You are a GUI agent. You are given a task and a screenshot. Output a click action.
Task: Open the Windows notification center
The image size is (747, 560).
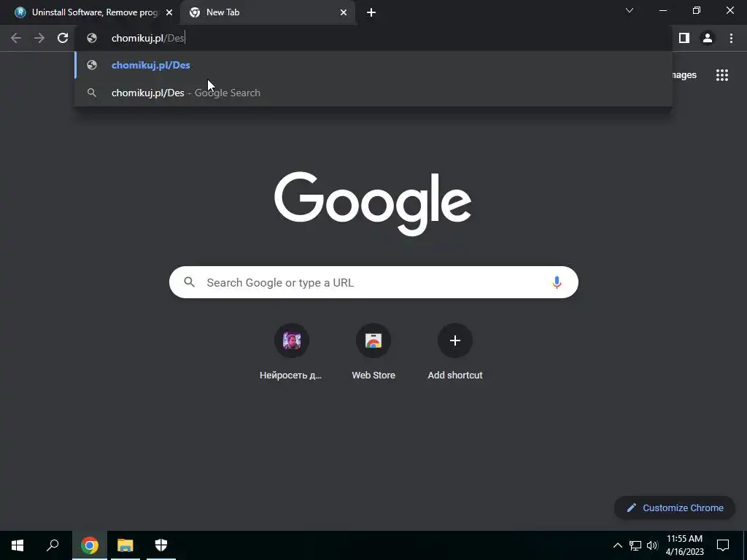723,545
